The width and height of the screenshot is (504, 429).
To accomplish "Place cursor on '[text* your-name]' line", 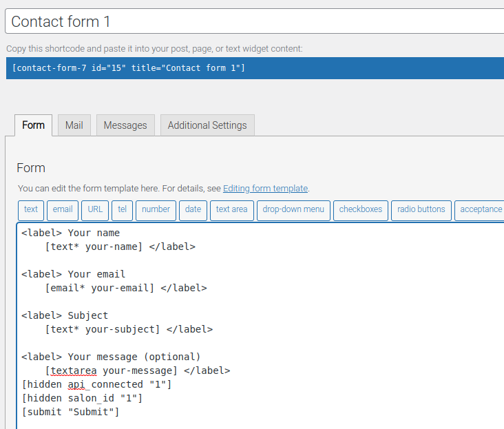I will [120, 247].
